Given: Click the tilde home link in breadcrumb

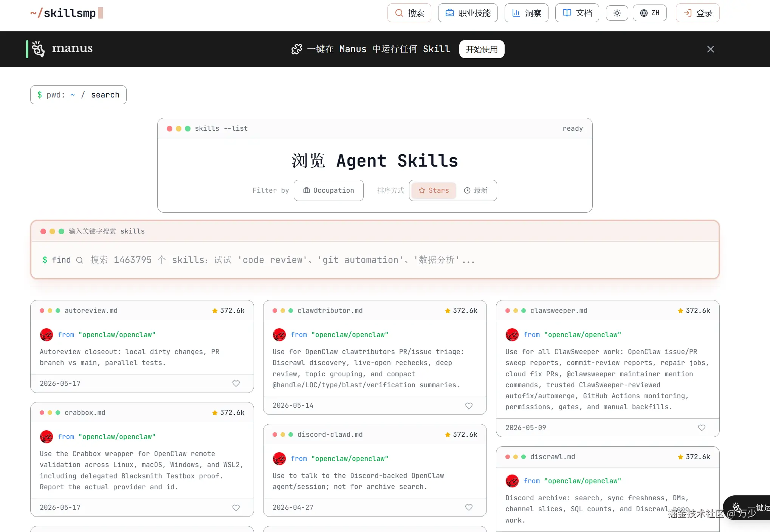Looking at the screenshot, I should (x=73, y=95).
